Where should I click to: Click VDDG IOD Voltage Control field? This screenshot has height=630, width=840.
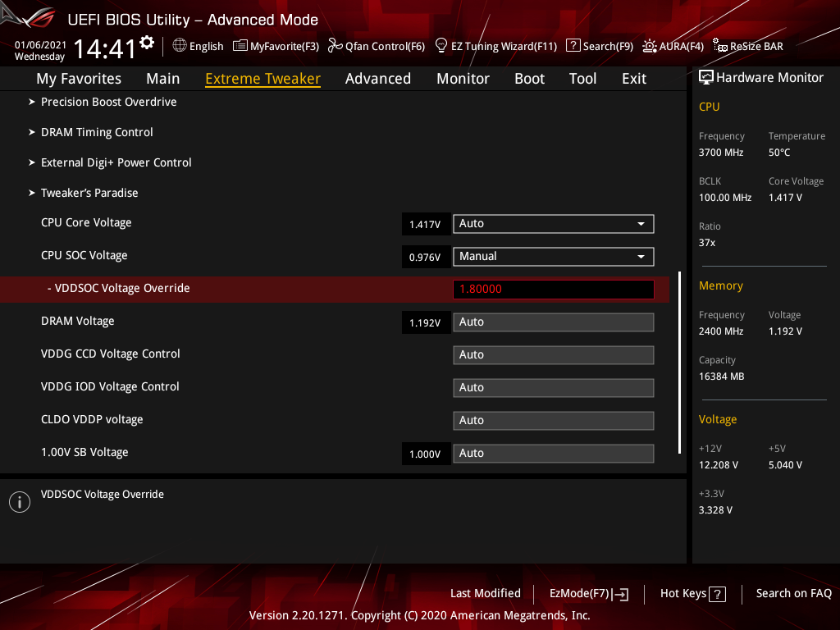coord(554,388)
